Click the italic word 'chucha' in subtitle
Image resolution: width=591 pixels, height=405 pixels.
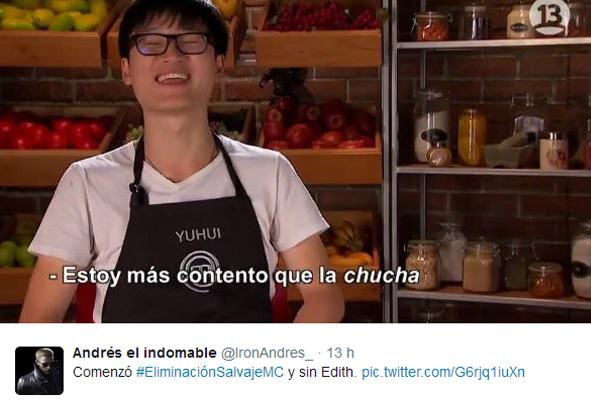pyautogui.click(x=381, y=276)
